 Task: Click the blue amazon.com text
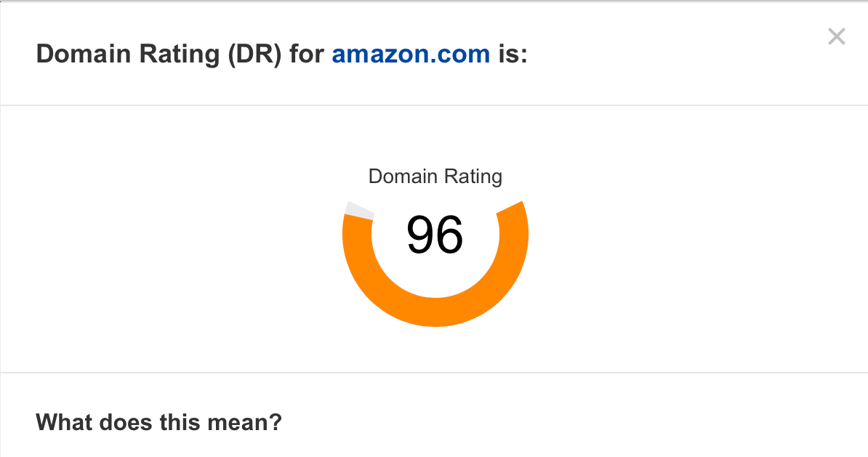point(410,53)
